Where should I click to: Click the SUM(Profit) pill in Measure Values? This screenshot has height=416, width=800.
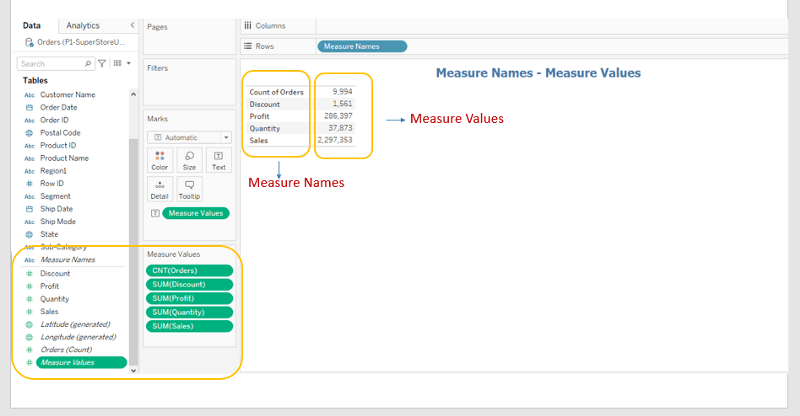[190, 298]
